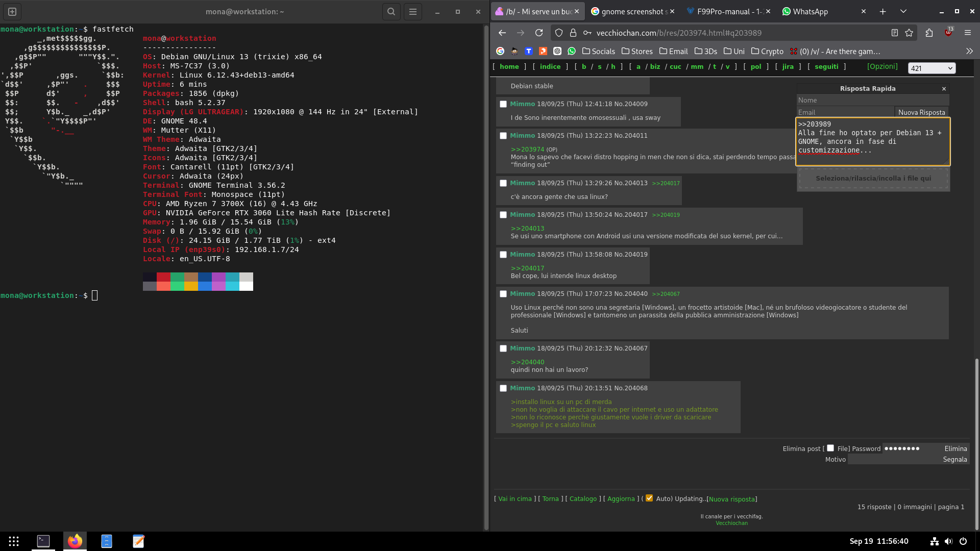Screen dimensions: 980x551
Task: Tick the checkbox for post No.204013
Action: [503, 183]
